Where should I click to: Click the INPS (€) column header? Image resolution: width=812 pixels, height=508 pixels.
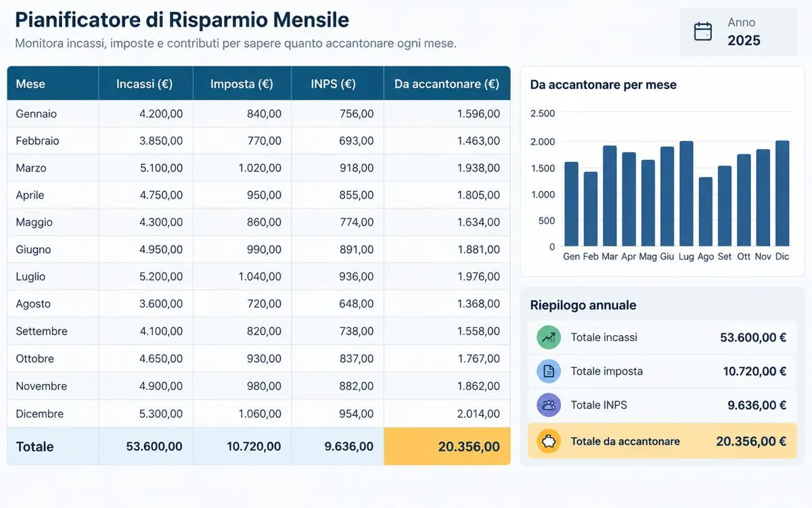click(338, 84)
